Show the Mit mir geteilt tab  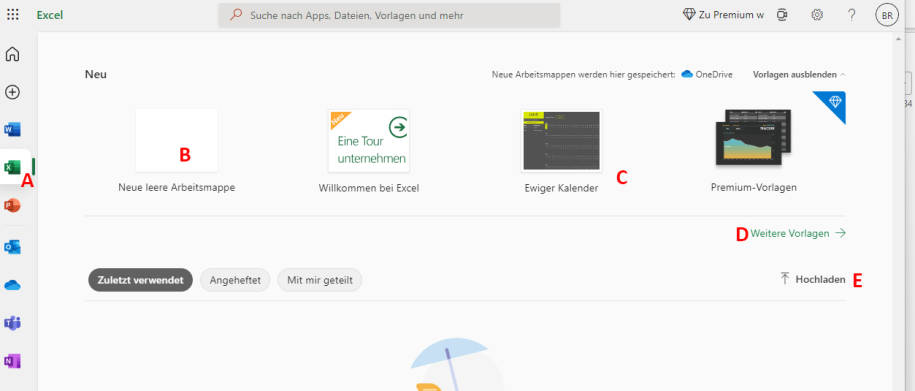click(320, 280)
